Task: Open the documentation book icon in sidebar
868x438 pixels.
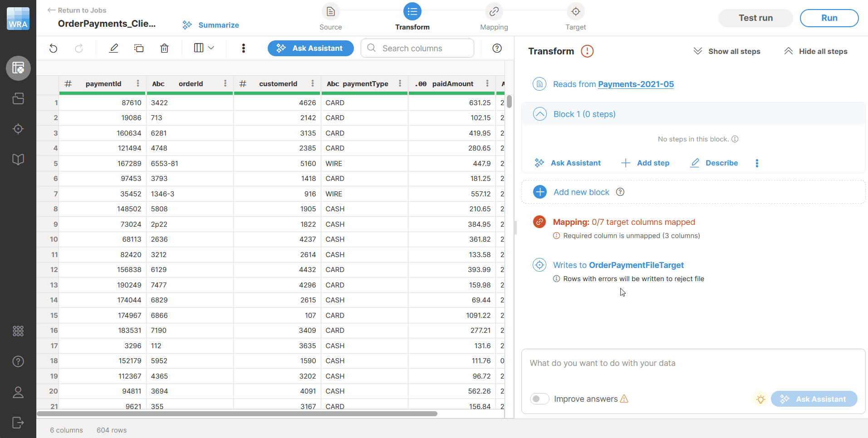Action: pyautogui.click(x=18, y=159)
